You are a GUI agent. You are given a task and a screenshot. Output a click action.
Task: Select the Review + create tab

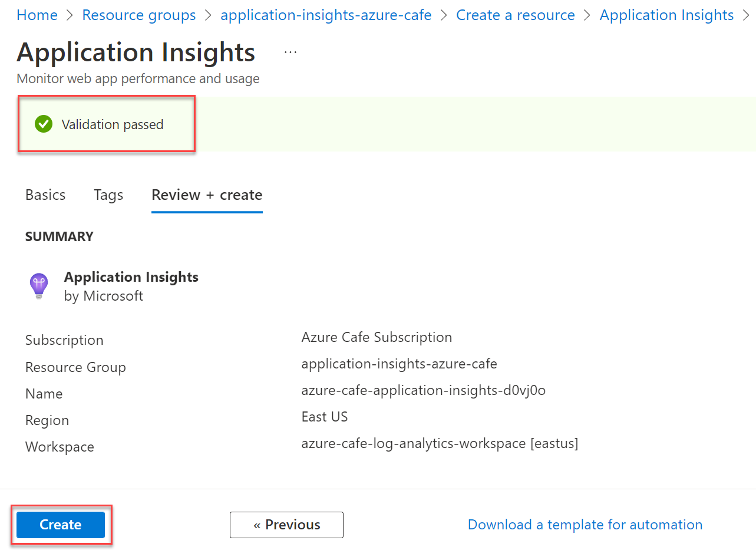pyautogui.click(x=207, y=195)
